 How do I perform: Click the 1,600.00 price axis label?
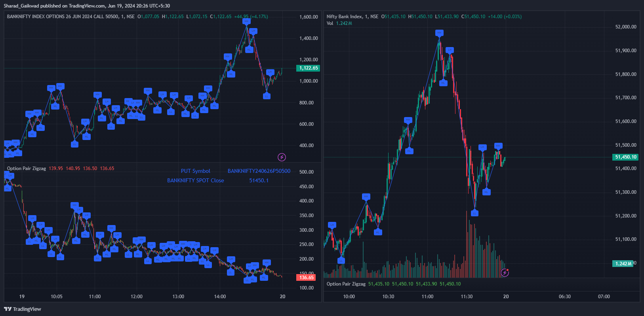pyautogui.click(x=309, y=17)
